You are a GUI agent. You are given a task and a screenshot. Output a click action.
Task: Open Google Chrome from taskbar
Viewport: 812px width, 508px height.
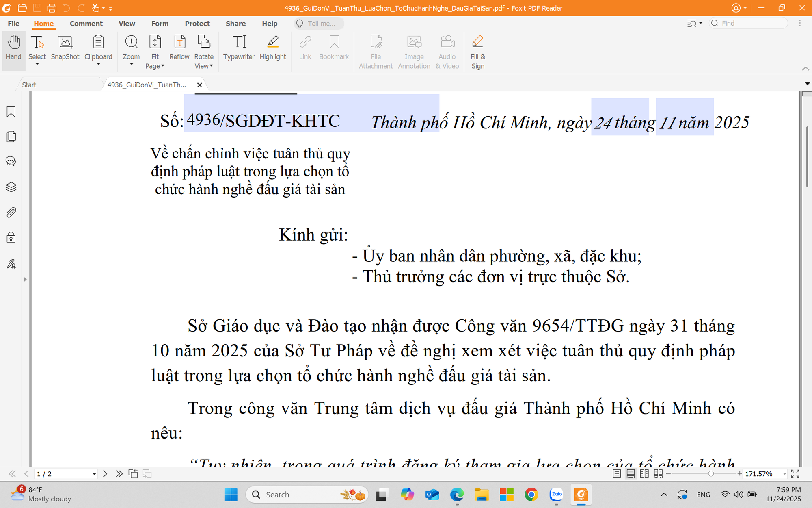(531, 495)
